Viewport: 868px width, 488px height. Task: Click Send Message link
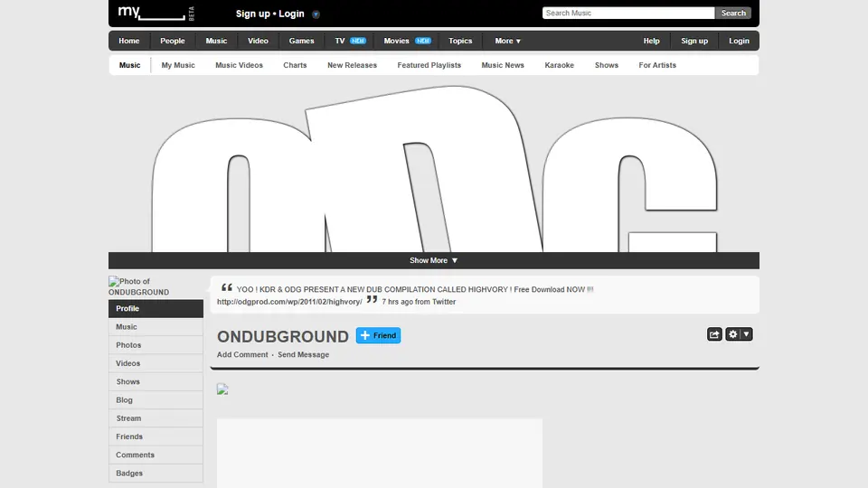[303, 354]
